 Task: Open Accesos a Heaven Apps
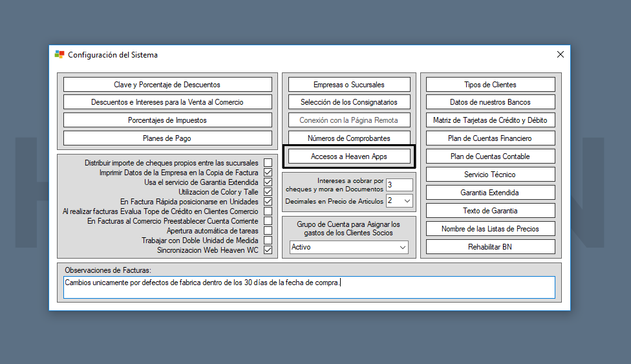349,156
